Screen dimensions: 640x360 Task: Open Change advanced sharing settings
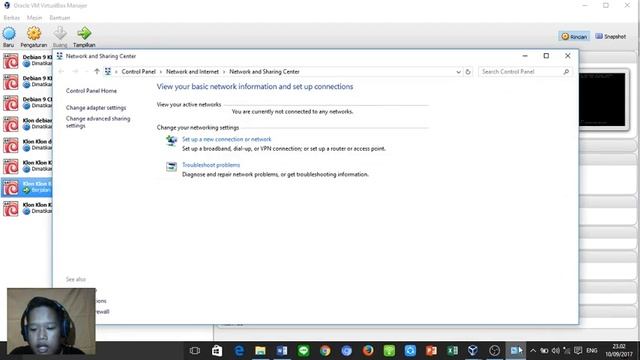(x=98, y=122)
